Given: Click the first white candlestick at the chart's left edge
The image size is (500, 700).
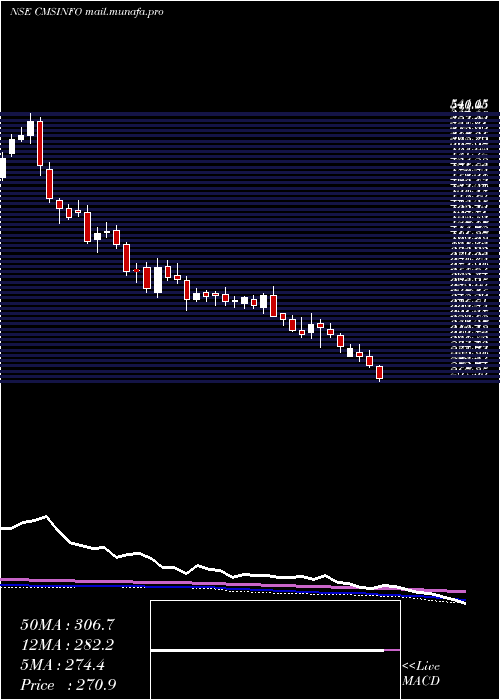Looking at the screenshot, I should [x=3, y=168].
